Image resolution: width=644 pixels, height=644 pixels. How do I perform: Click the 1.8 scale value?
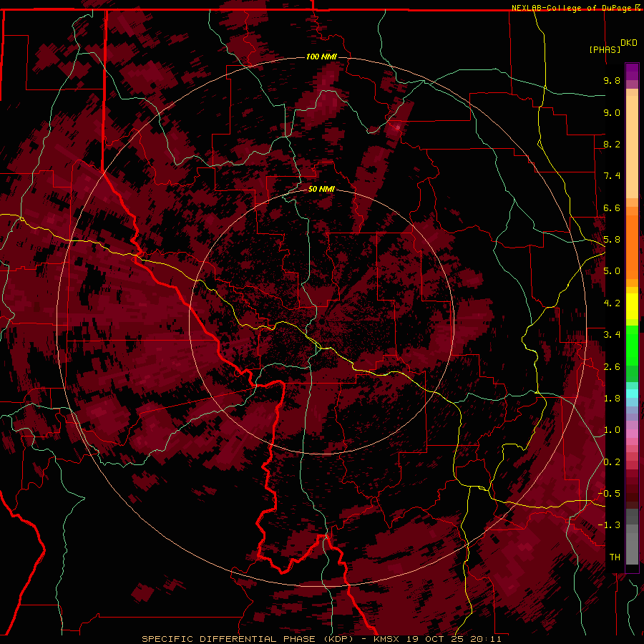[612, 399]
